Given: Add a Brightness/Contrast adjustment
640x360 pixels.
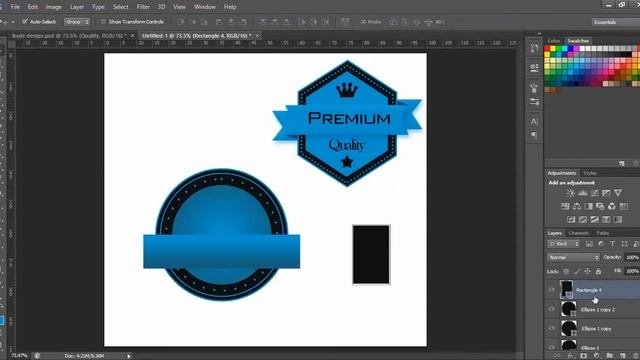Looking at the screenshot, I should 570,193.
